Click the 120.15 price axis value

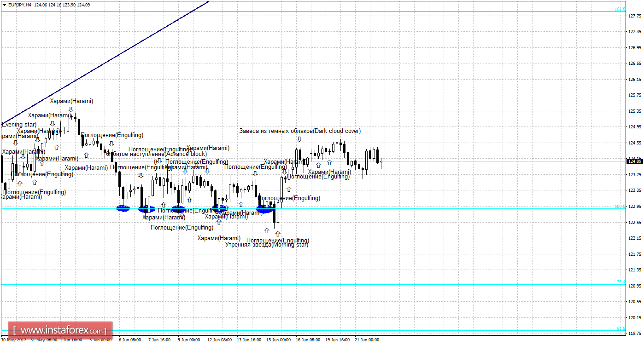tap(635, 317)
